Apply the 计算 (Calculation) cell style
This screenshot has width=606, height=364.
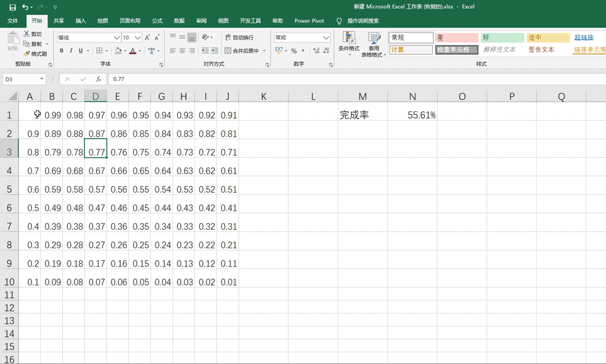pos(411,49)
